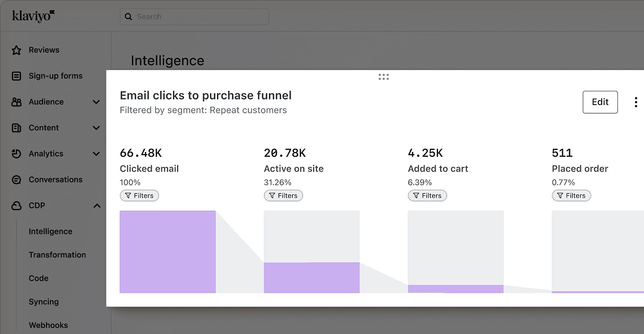Expand the Audience menu chevron

96,102
